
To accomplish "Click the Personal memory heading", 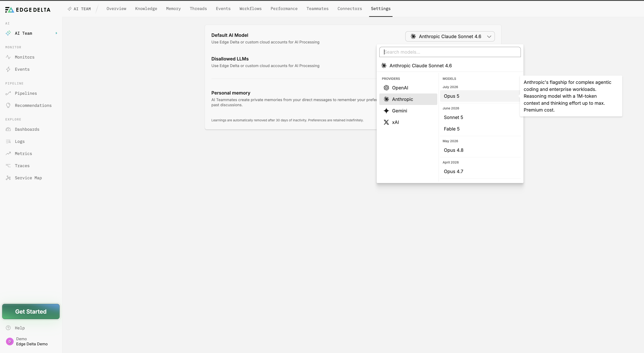I will coord(231,93).
